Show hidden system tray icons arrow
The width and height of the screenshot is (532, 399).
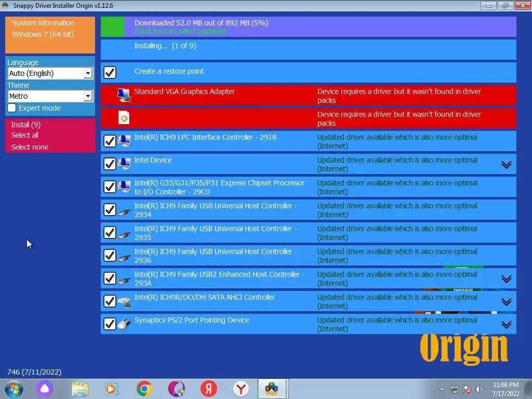coord(442,389)
